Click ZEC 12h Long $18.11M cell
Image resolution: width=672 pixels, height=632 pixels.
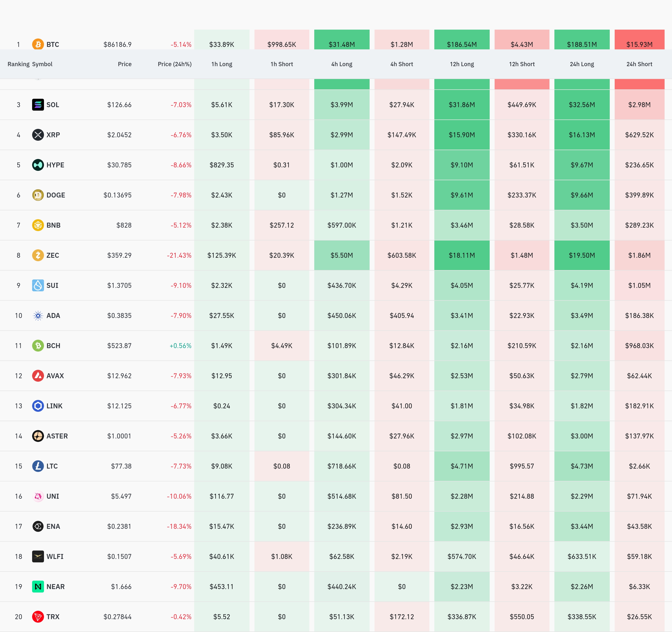(462, 255)
